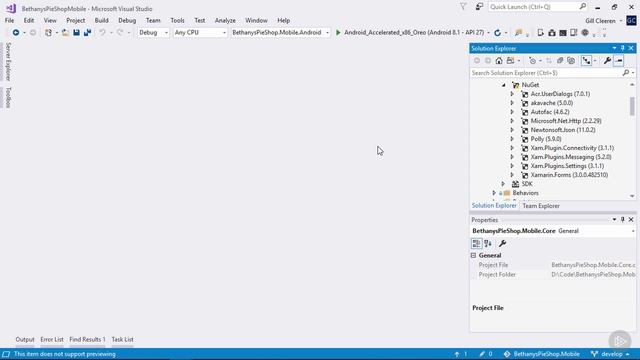Click the Show All Files icon in Solution Explorer
This screenshot has height=360, width=640.
pyautogui.click(x=571, y=61)
